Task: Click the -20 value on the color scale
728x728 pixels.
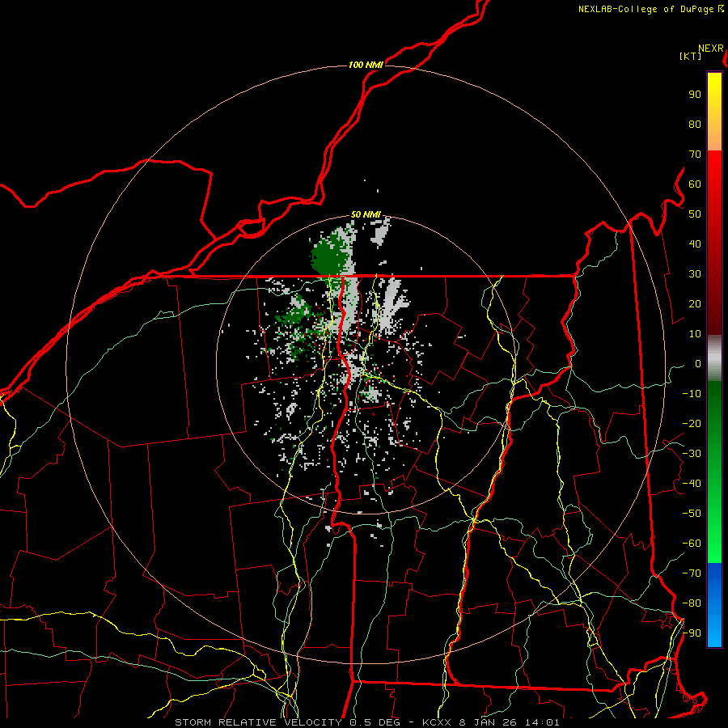Action: (692, 424)
